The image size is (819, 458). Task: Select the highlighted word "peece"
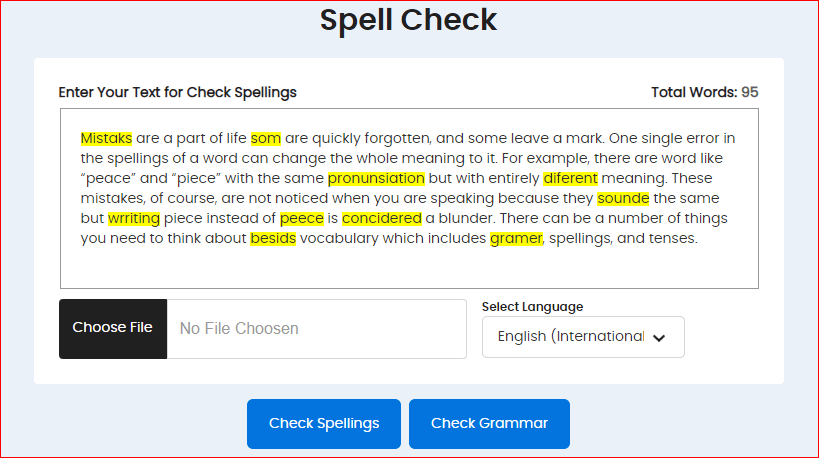coord(301,218)
